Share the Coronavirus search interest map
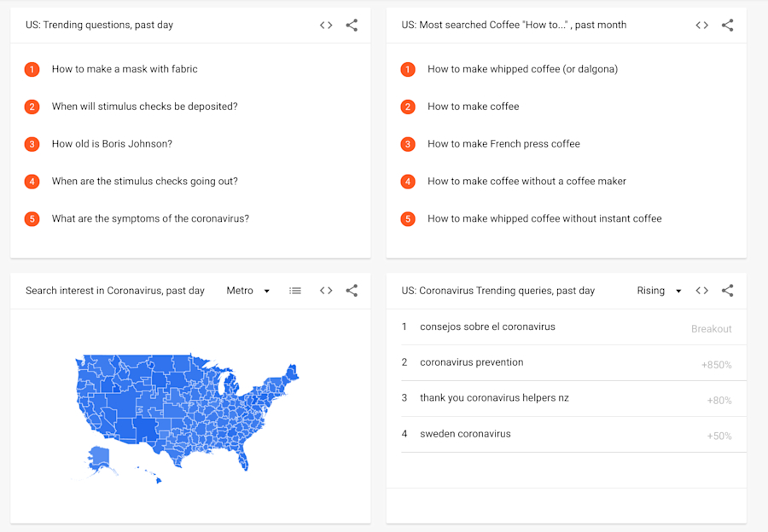 click(x=352, y=290)
